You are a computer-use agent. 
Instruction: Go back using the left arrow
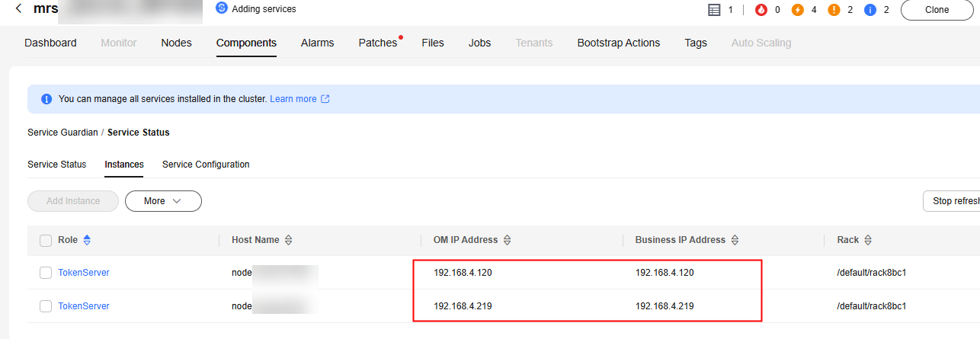click(x=18, y=8)
